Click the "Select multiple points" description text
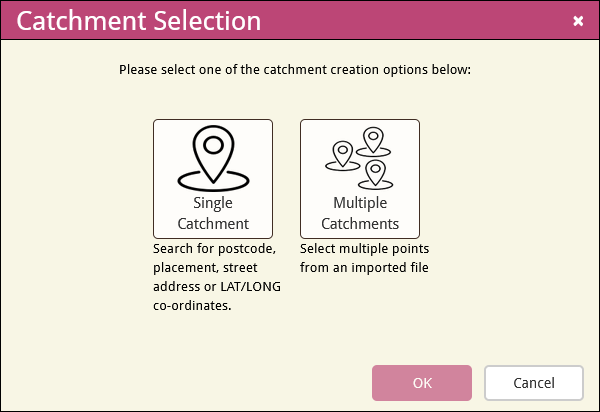This screenshot has width=600, height=412. pyautogui.click(x=364, y=249)
